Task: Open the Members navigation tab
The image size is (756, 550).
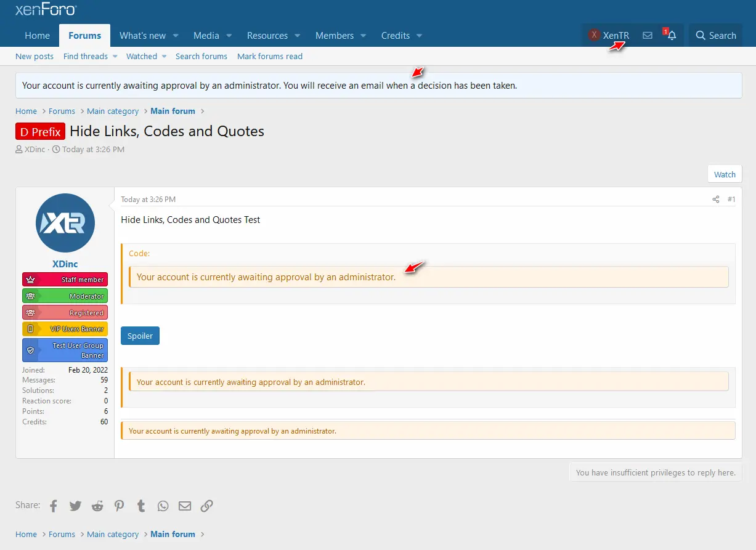Action: [335, 36]
